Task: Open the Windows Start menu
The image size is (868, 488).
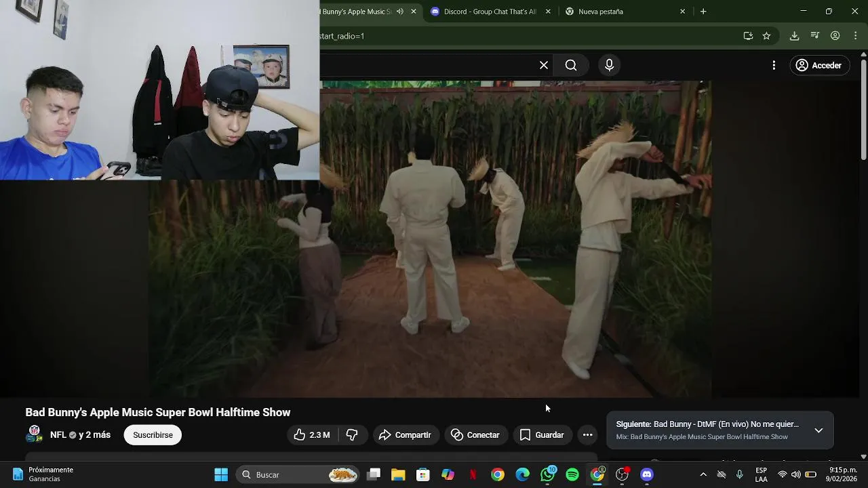Action: [x=221, y=474]
